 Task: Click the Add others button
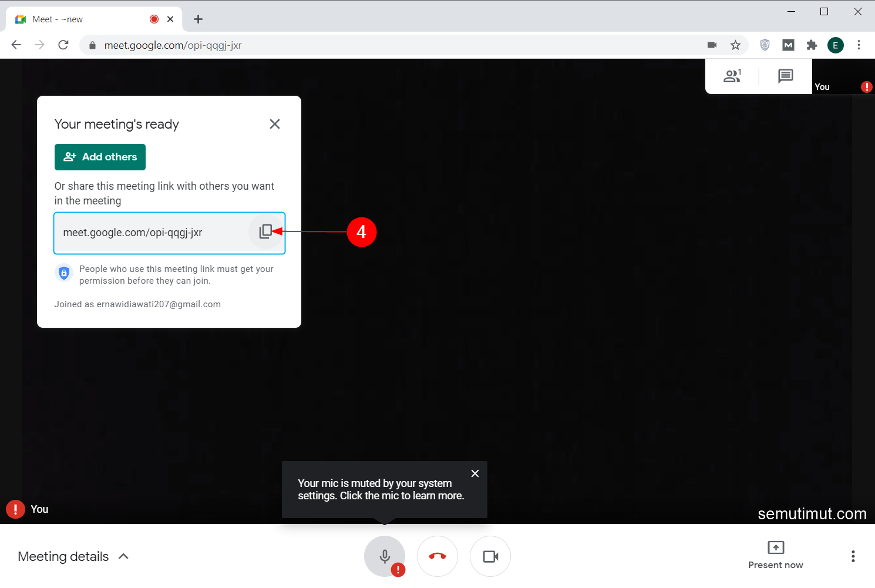click(100, 157)
